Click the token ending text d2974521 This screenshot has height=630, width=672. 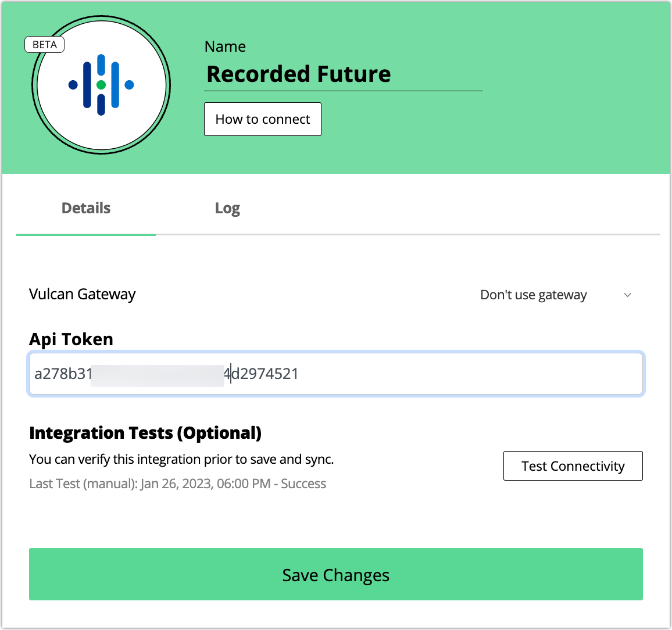(266, 374)
